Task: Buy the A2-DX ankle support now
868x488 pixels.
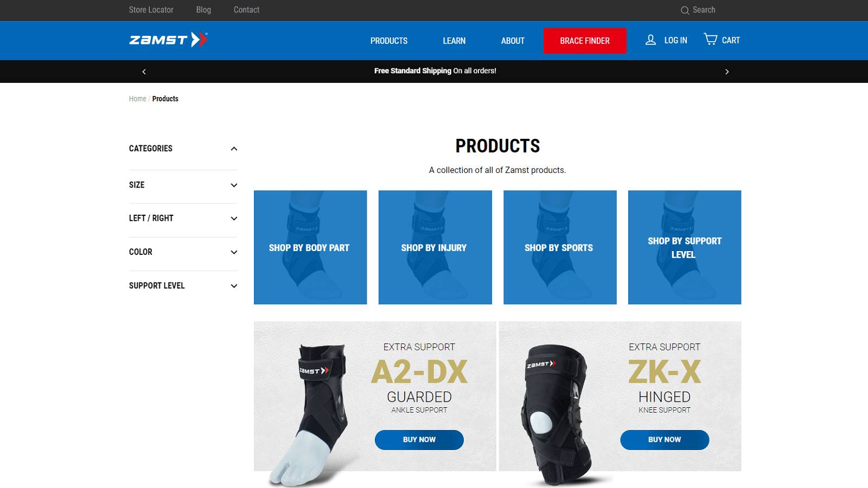Action: [x=419, y=440]
